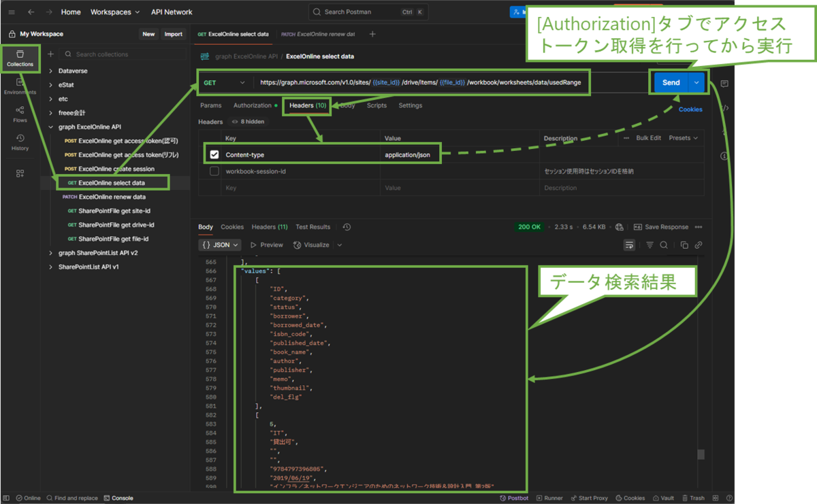817x504 pixels.
Task: Expand the SharePointList API v1 collection
Action: pos(51,267)
